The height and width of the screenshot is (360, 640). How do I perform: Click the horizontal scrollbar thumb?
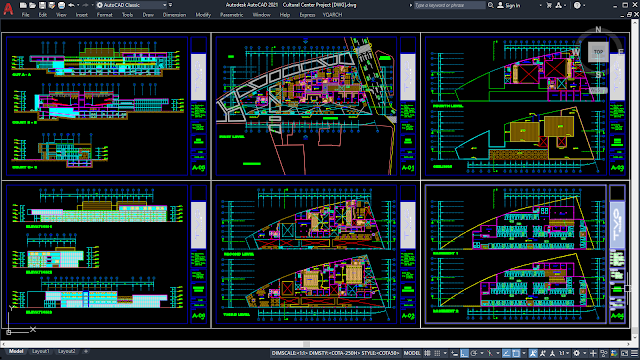coord(307,344)
